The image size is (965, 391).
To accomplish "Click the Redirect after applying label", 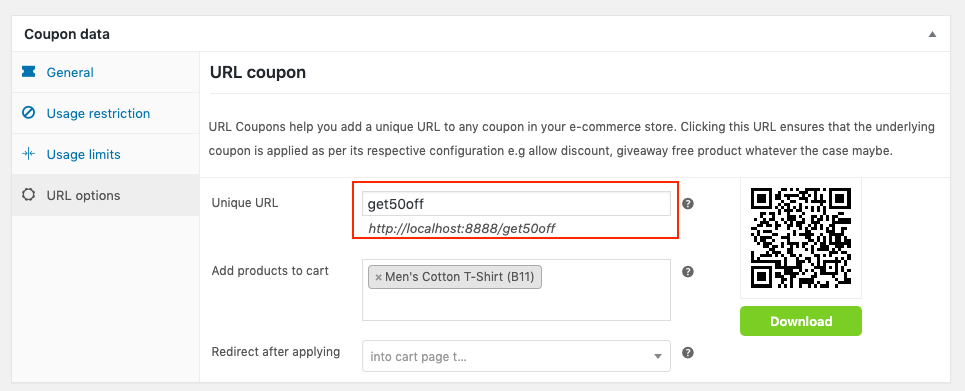I will (276, 352).
